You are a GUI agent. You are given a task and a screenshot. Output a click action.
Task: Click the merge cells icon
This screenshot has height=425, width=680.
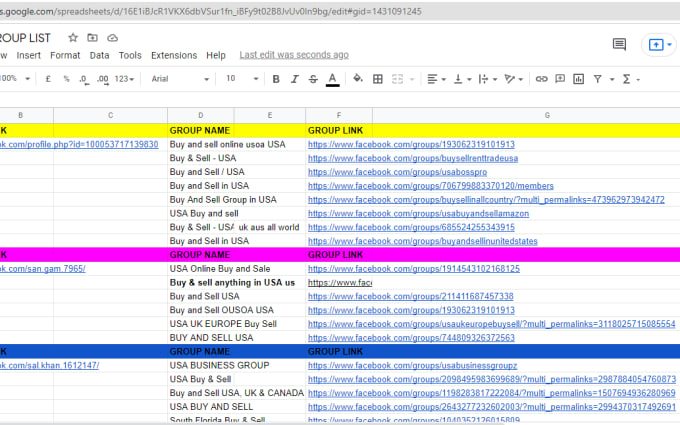[x=397, y=79]
